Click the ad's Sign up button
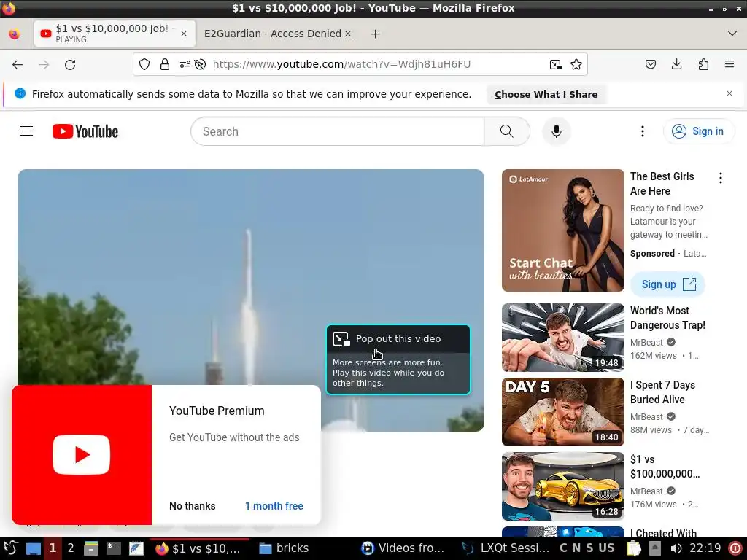The image size is (747, 560). point(668,284)
